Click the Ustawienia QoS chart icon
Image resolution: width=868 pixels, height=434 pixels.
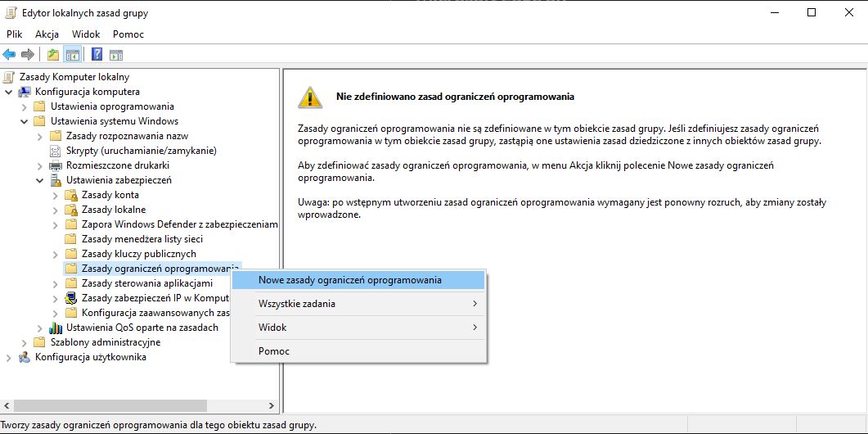pyautogui.click(x=56, y=328)
